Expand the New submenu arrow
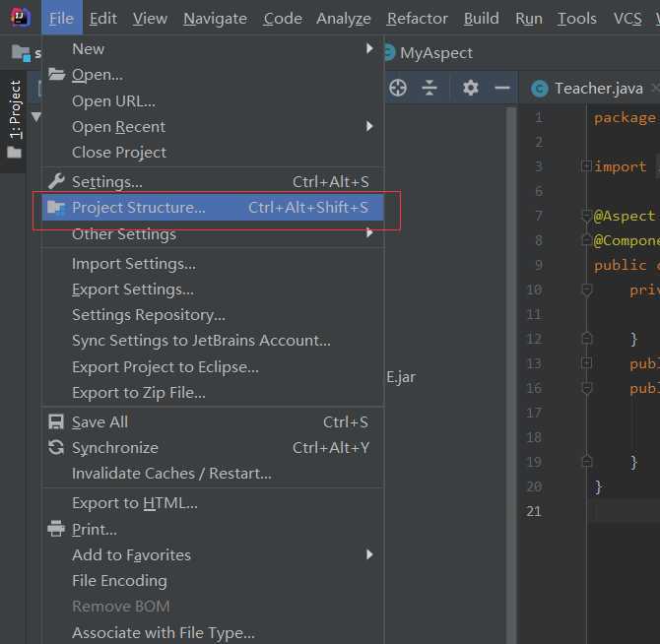The width and height of the screenshot is (660, 644). (369, 48)
